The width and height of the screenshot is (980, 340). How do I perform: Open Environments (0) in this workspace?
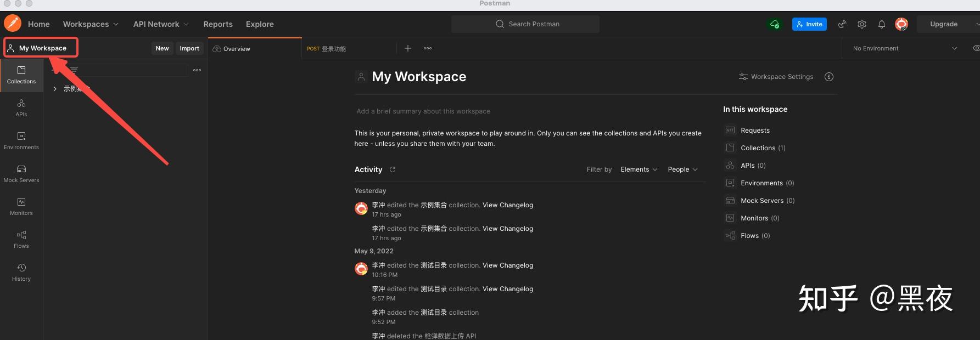tap(767, 183)
